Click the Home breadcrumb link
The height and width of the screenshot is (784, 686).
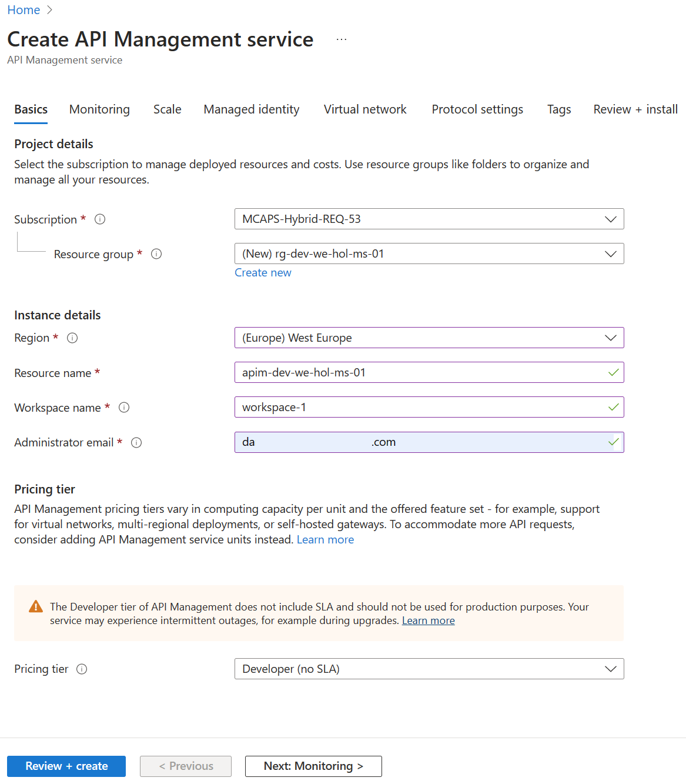tap(24, 10)
